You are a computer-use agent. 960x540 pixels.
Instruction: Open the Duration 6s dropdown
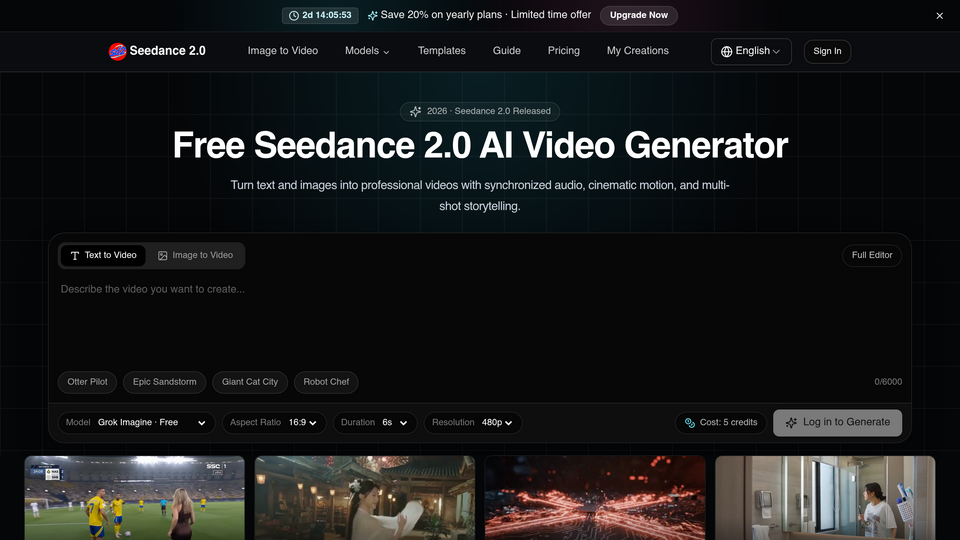375,422
